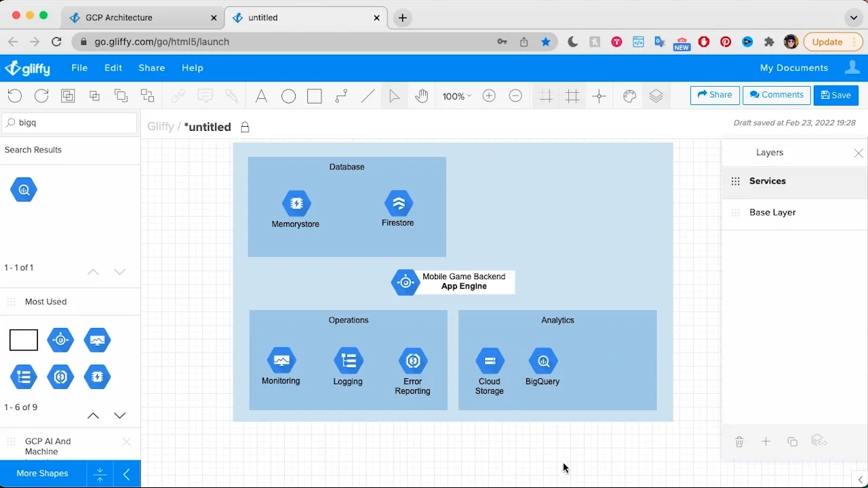
Task: Select the Text tool in toolbar
Action: tap(261, 96)
